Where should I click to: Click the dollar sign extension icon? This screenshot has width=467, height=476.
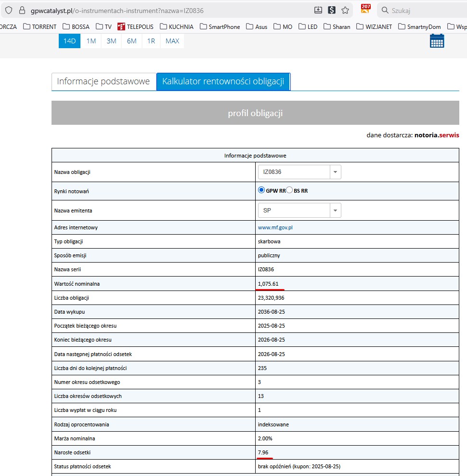[331, 10]
